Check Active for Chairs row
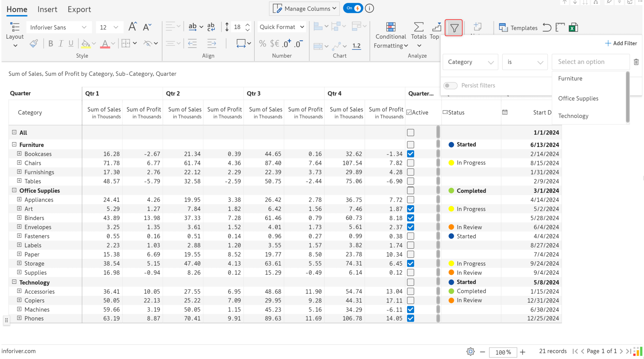Viewport: 644px width, 359px height. point(410,163)
